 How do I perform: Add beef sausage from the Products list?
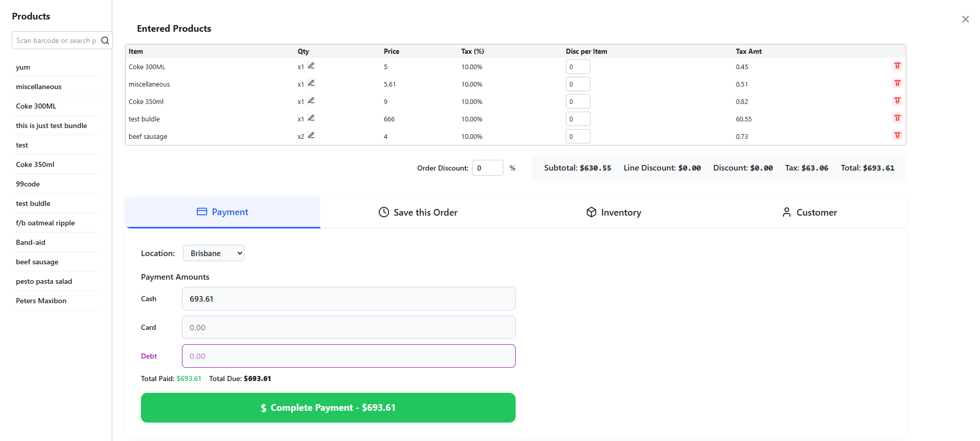[56, 262]
